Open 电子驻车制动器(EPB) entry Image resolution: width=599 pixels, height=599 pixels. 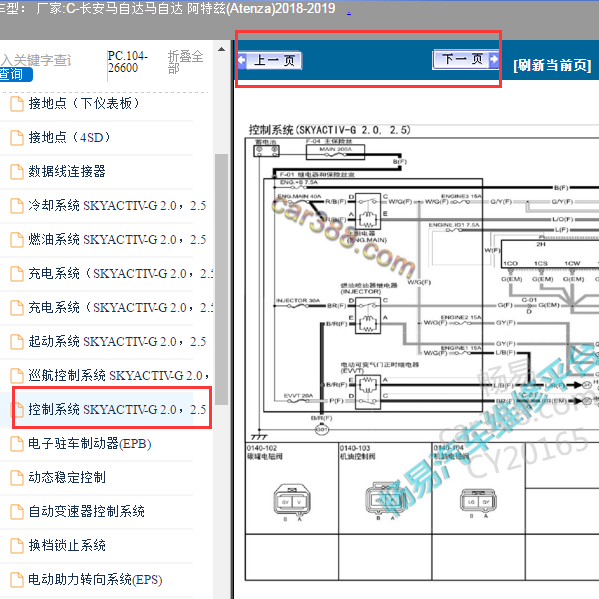90,443
